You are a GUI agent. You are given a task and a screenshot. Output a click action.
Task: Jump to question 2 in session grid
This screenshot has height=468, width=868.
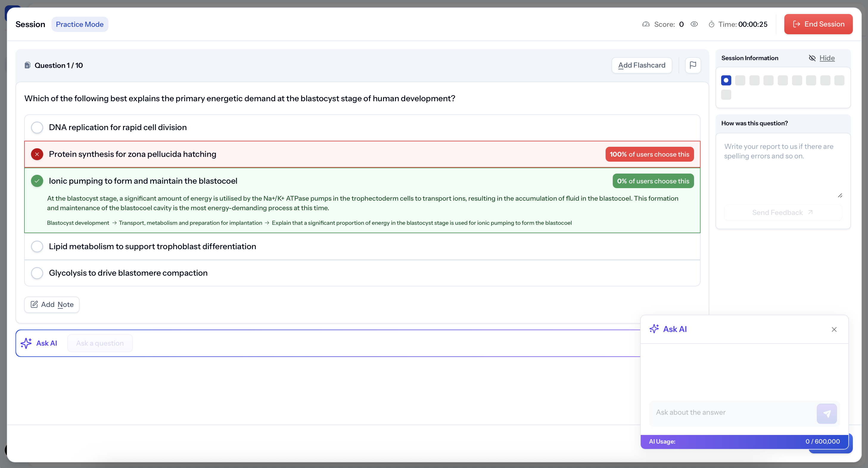tap(740, 80)
